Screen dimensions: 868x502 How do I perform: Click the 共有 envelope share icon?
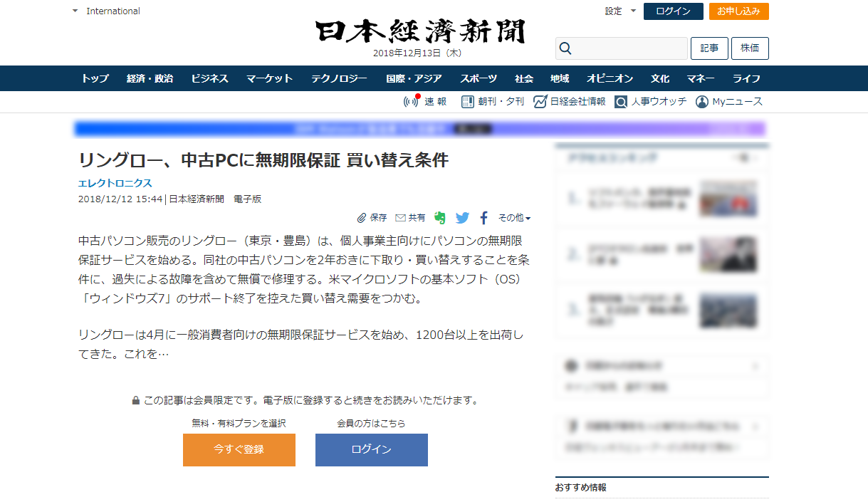[400, 218]
